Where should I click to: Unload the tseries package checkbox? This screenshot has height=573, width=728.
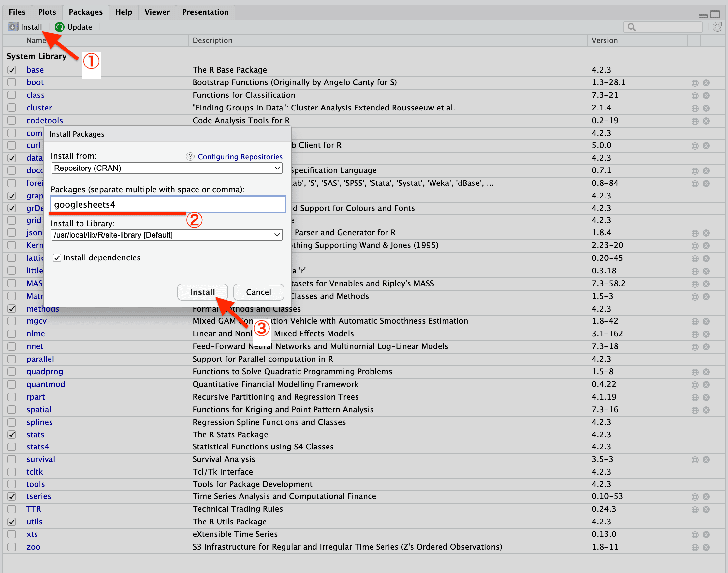12,496
